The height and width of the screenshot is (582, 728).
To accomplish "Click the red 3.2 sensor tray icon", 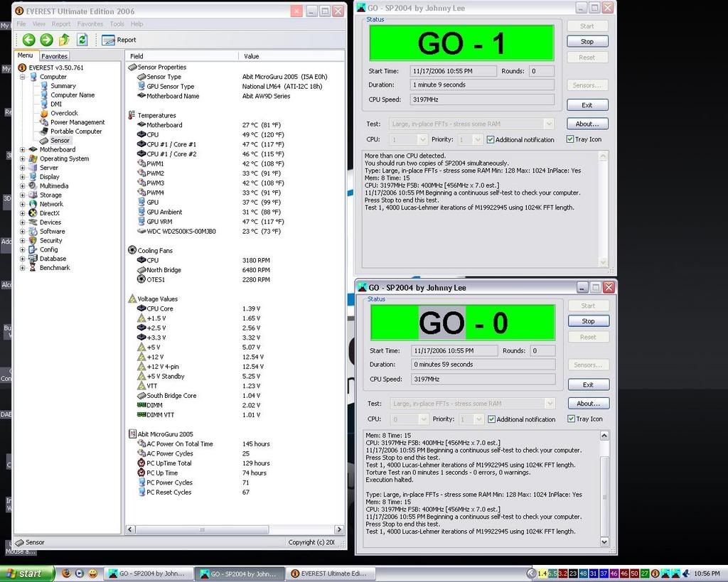I will [x=562, y=573].
